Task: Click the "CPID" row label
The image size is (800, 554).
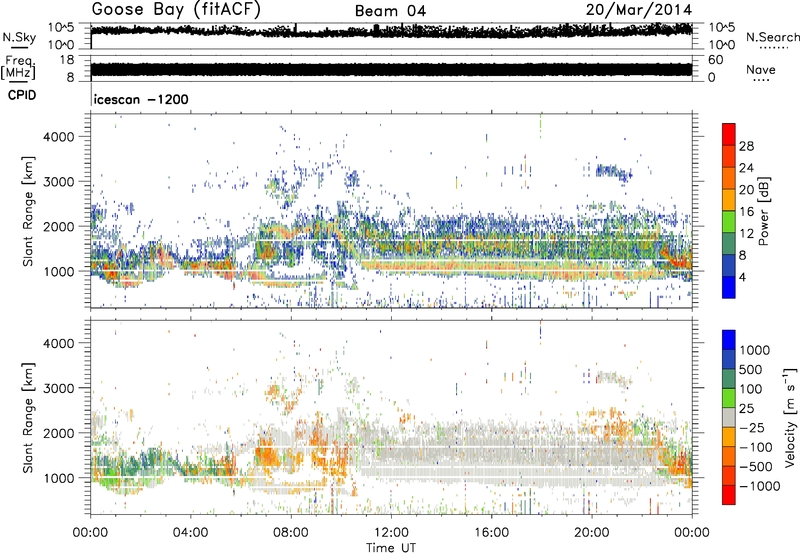Action: 22,95
